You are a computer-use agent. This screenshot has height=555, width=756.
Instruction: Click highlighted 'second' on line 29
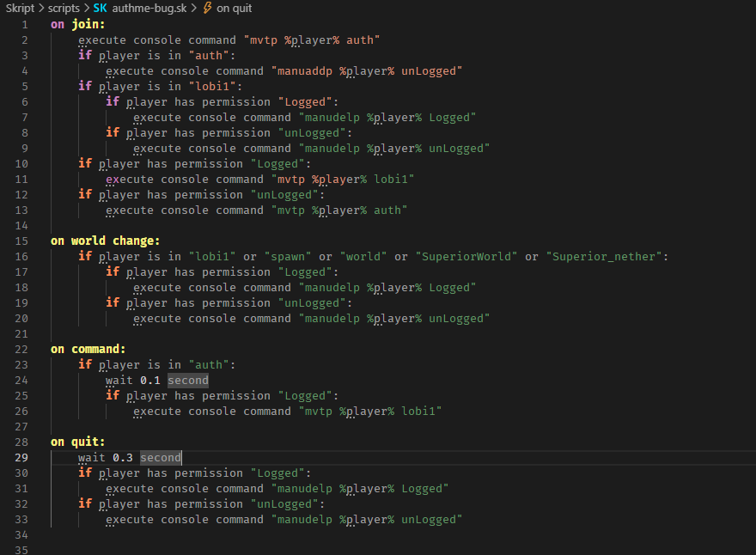pos(161,458)
